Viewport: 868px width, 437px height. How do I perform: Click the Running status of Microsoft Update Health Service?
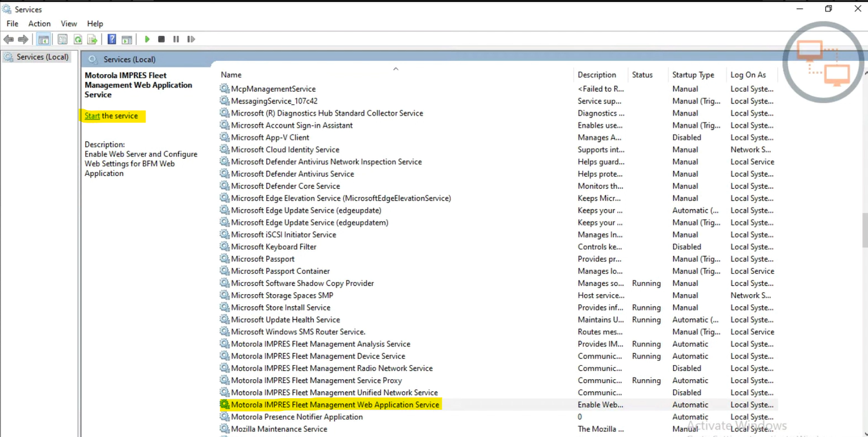[x=646, y=319]
